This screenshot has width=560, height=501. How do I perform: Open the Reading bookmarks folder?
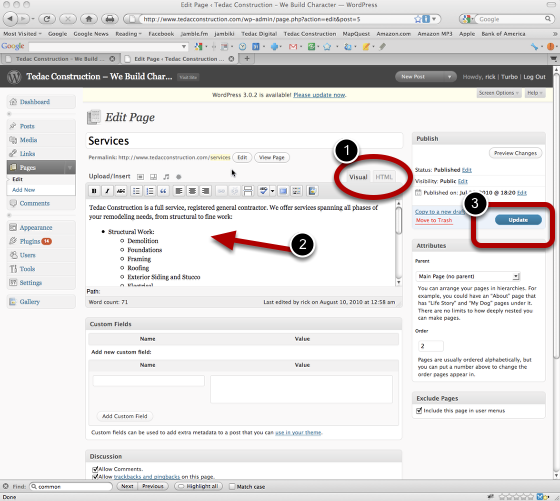(x=128, y=34)
